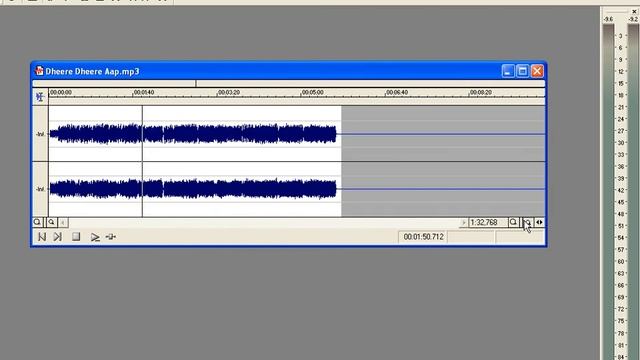Click the upper channel -Inf. level label
Viewport: 640px width, 360px height.
point(40,134)
